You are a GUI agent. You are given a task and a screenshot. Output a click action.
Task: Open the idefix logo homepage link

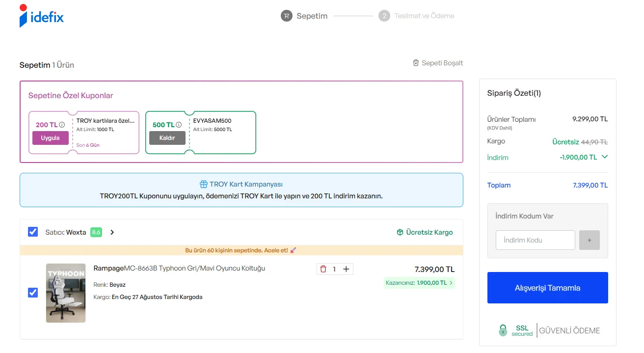pyautogui.click(x=42, y=16)
